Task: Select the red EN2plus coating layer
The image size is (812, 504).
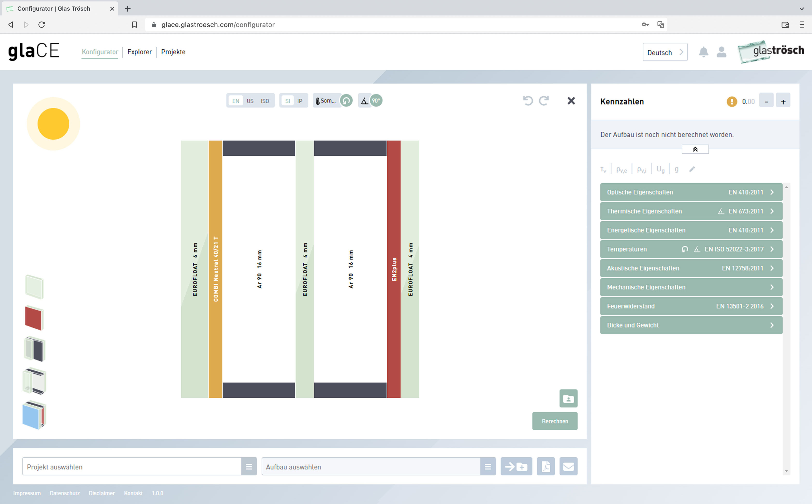Action: click(394, 269)
